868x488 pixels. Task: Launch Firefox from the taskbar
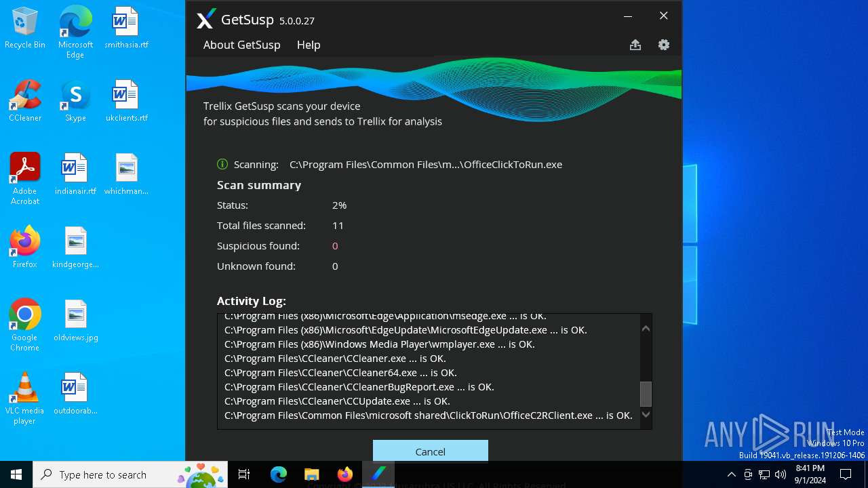pos(344,474)
